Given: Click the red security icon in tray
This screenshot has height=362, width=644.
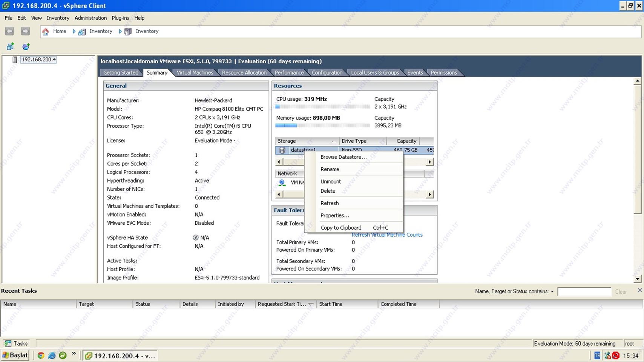Looking at the screenshot, I should click(x=616, y=356).
